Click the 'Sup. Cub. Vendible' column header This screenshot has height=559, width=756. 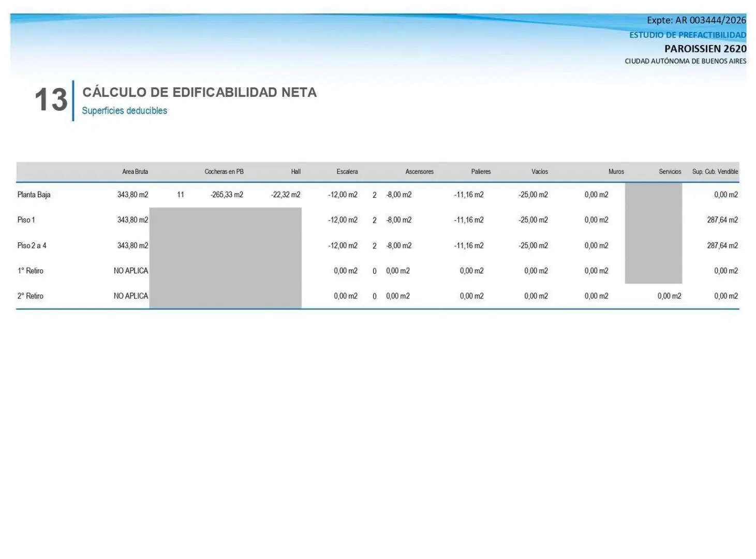point(715,172)
